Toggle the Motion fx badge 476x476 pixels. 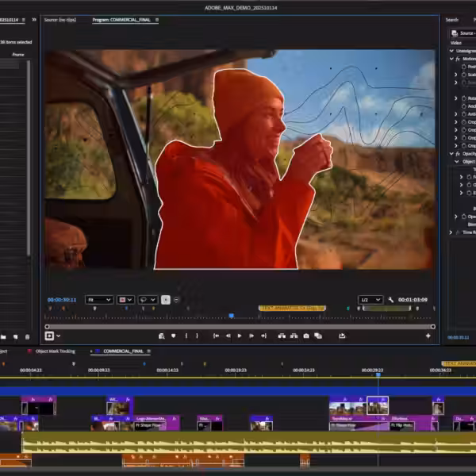pyautogui.click(x=458, y=59)
